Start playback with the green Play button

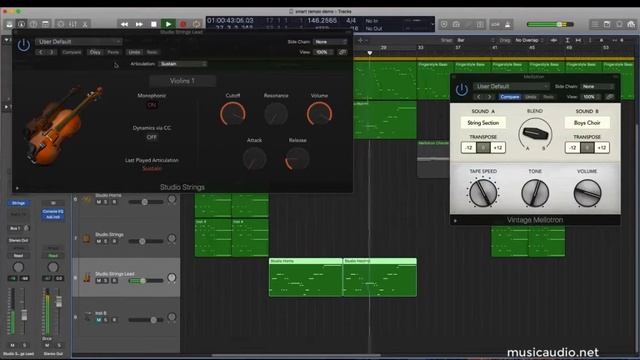click(x=168, y=24)
